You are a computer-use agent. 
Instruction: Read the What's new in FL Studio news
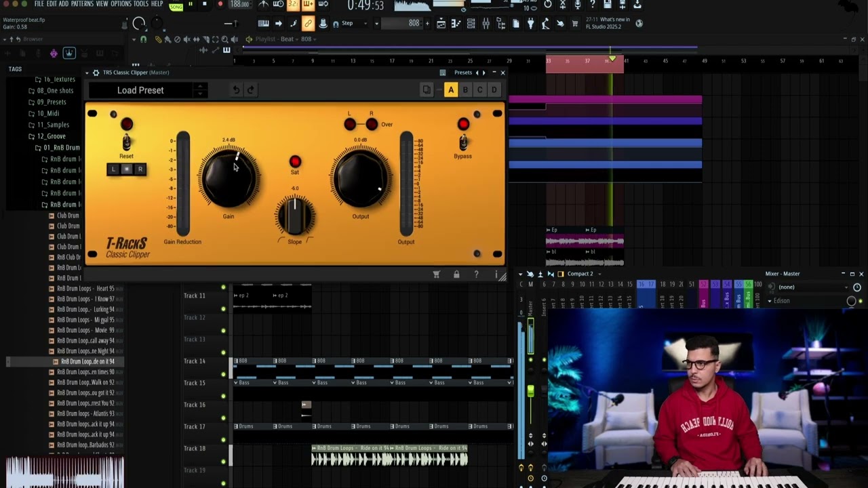[x=609, y=23]
